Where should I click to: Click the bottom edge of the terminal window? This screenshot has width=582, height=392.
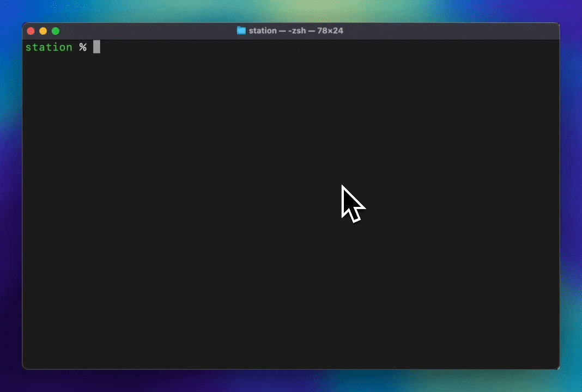pos(291,367)
